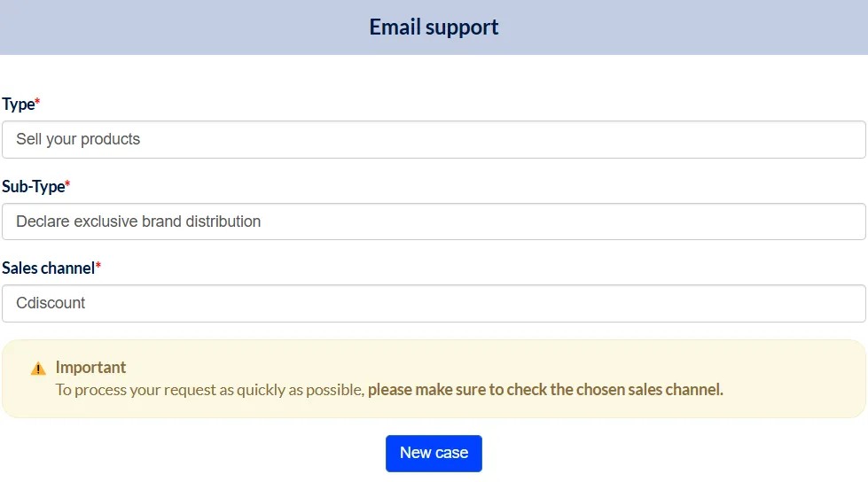Select the 'Declare exclusive brand distribution' value
This screenshot has width=868, height=482.
138,222
